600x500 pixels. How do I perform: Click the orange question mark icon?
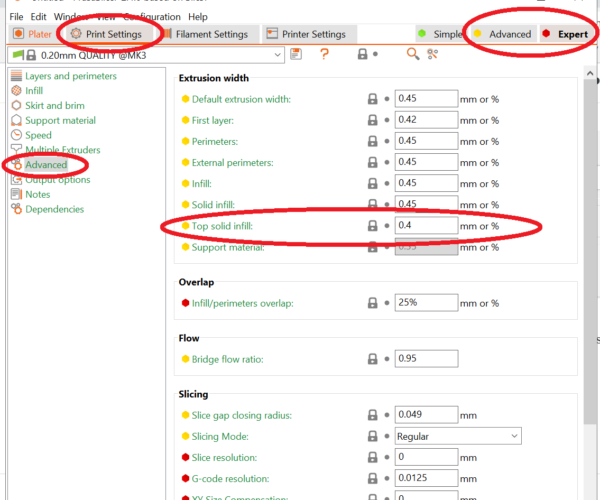pos(324,54)
